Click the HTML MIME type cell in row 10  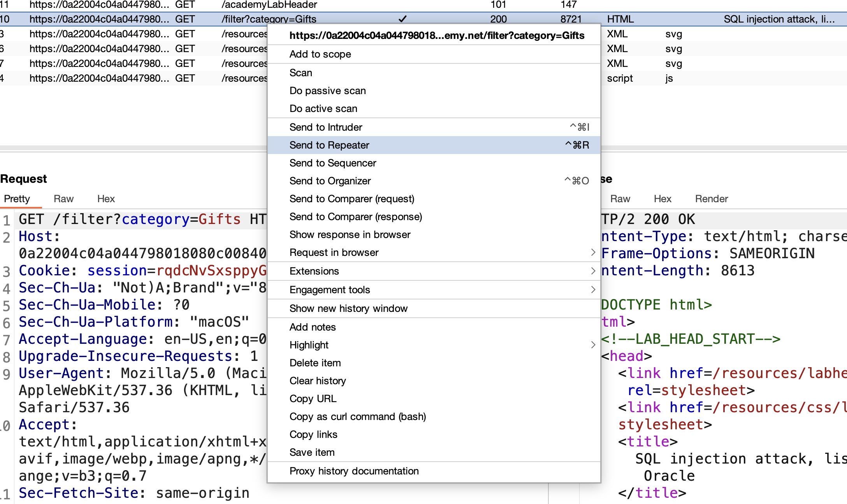click(x=620, y=19)
